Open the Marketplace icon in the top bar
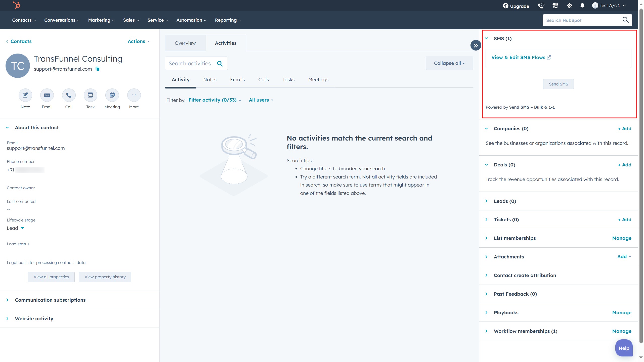 pyautogui.click(x=555, y=5)
